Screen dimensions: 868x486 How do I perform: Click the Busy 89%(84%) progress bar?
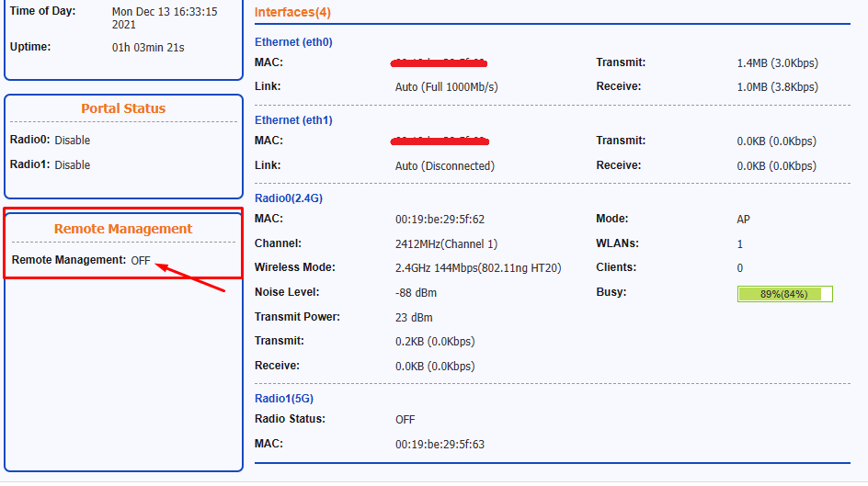coord(785,294)
